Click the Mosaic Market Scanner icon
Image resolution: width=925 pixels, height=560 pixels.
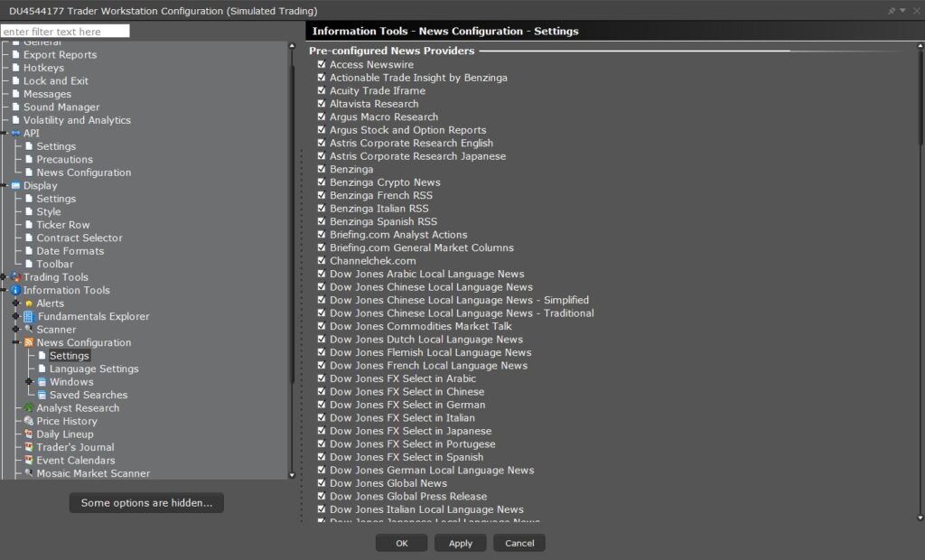28,472
